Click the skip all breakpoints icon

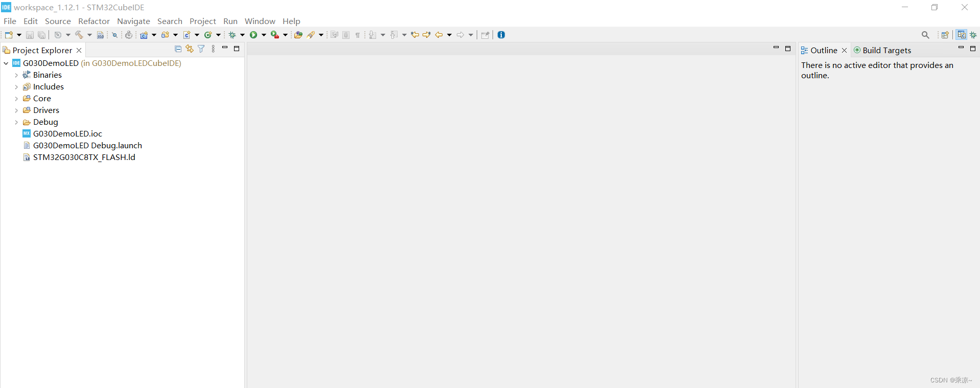115,35
